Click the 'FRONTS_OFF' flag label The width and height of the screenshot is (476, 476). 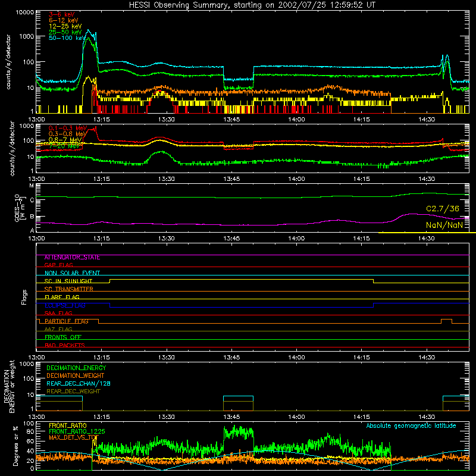(x=63, y=337)
